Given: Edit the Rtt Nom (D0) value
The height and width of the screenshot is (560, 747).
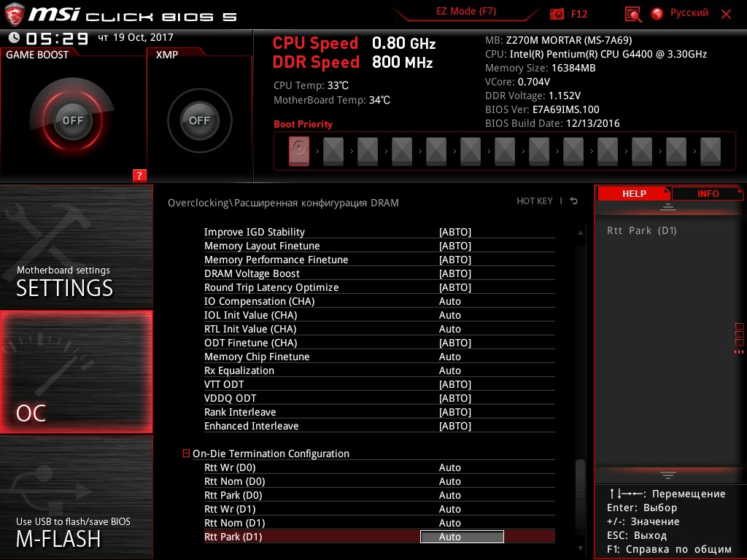Looking at the screenshot, I should (x=449, y=481).
